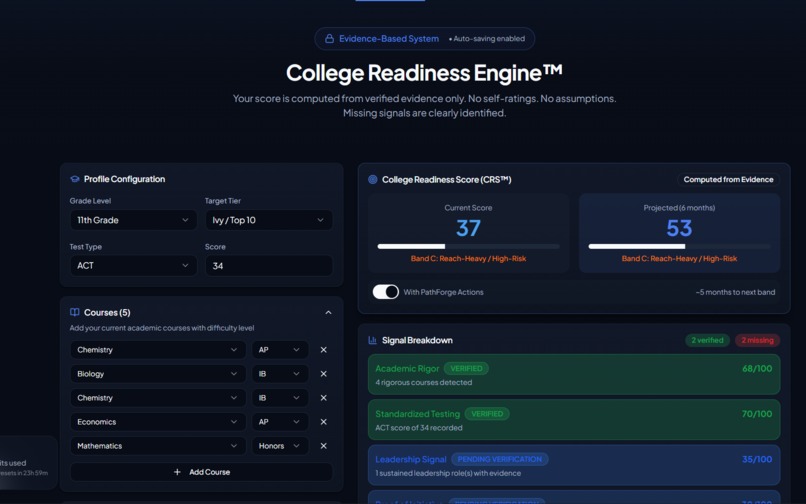Click the ACT score of 34 recorded text
Screen dimensions: 806x504
click(x=419, y=428)
